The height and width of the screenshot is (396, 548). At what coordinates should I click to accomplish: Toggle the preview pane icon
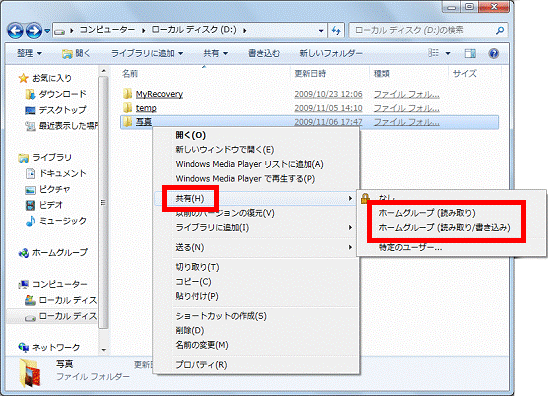pyautogui.click(x=470, y=53)
